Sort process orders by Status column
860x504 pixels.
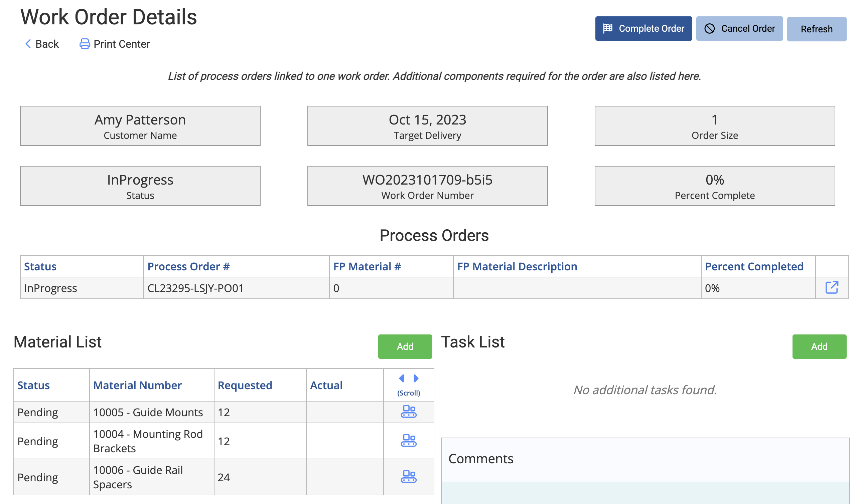click(40, 266)
